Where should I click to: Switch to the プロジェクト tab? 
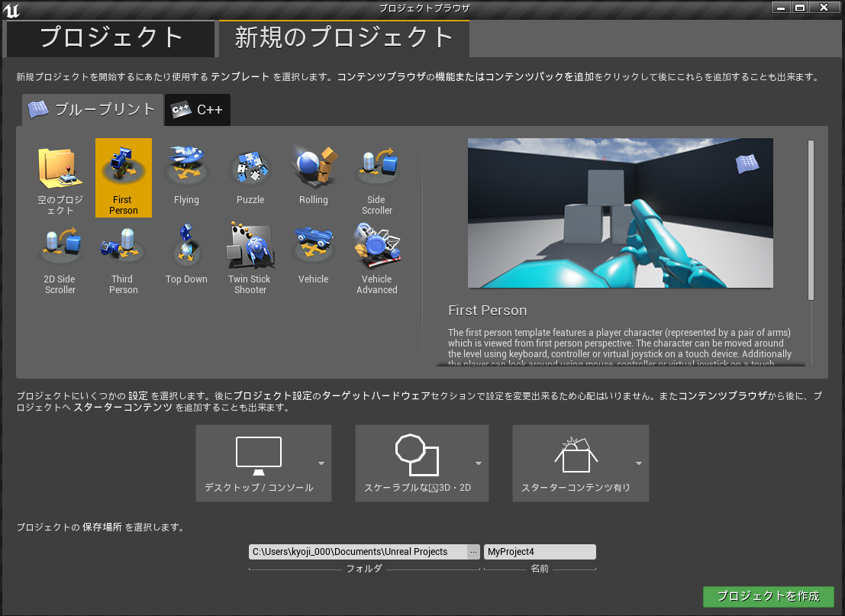click(111, 37)
